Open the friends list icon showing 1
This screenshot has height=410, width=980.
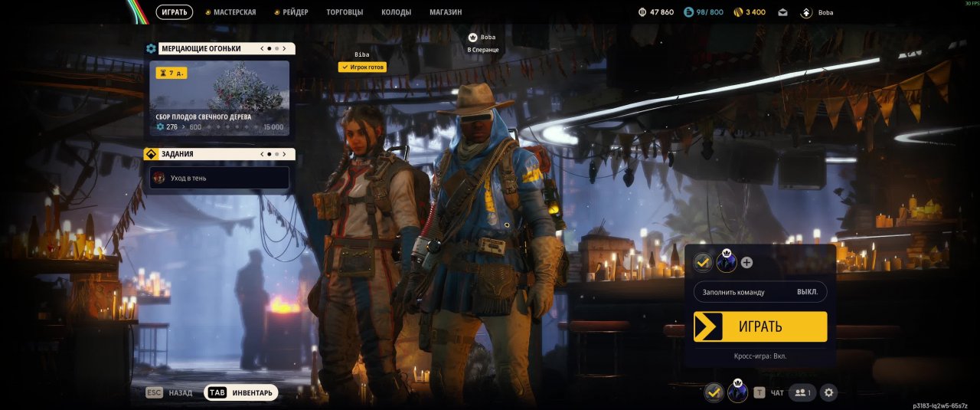click(802, 392)
